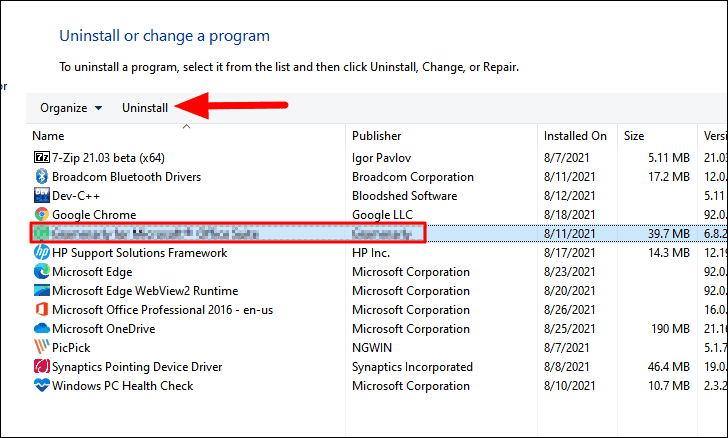Click the PicPick program icon
Image resolution: width=728 pixels, height=438 pixels.
click(42, 347)
